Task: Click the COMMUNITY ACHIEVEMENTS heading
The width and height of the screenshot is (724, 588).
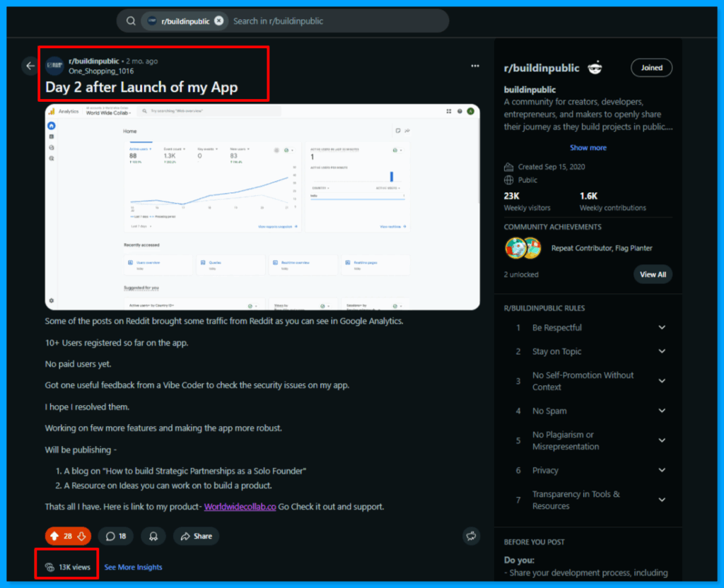Action: click(x=552, y=227)
